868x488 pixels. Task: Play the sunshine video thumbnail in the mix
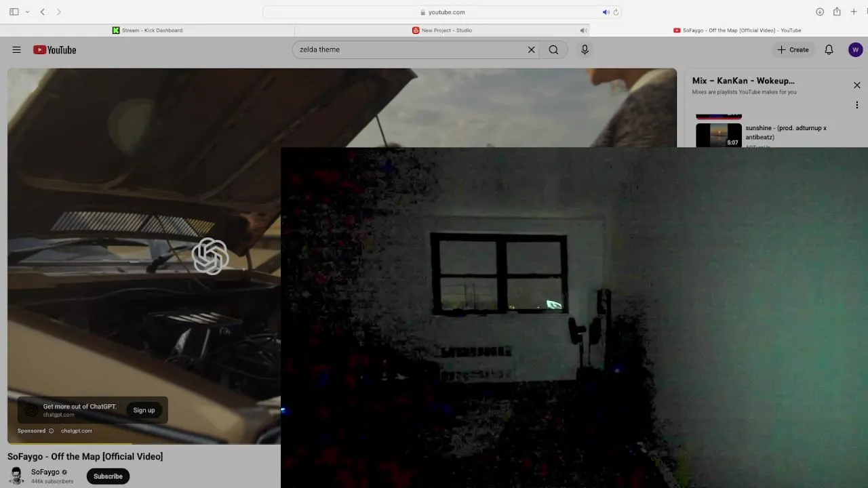[x=719, y=135]
